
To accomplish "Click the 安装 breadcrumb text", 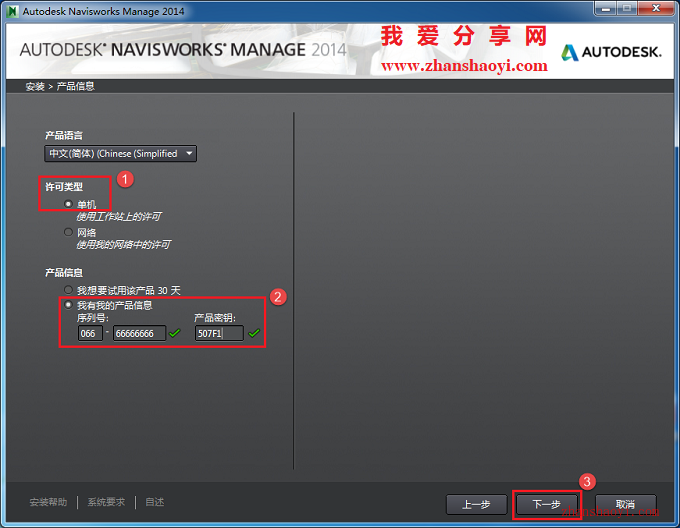I will (x=35, y=86).
